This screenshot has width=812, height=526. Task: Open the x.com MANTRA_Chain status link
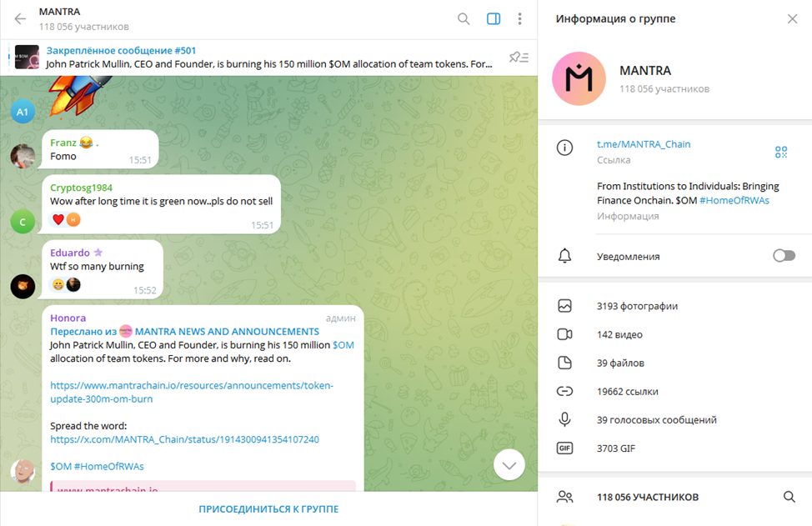[184, 439]
